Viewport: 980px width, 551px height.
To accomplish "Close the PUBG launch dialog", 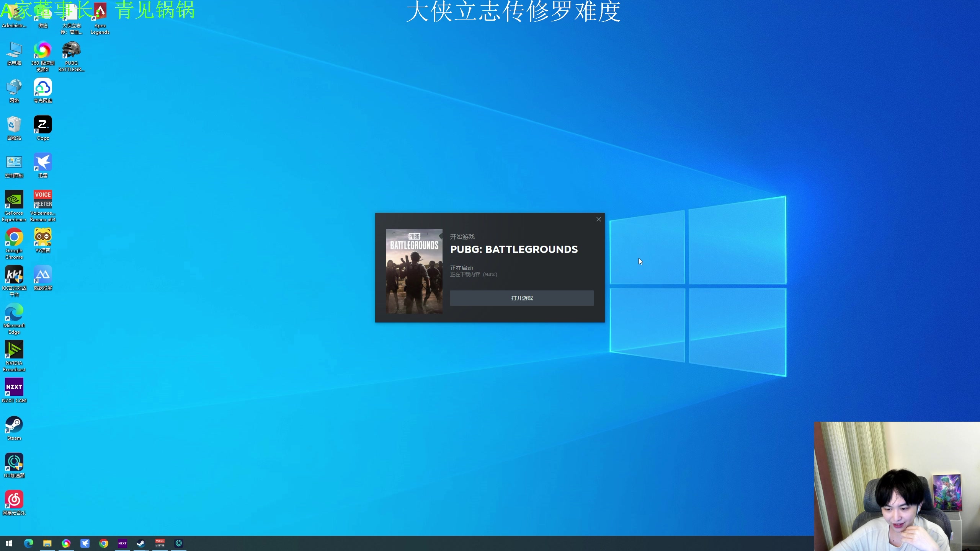I will pyautogui.click(x=599, y=219).
